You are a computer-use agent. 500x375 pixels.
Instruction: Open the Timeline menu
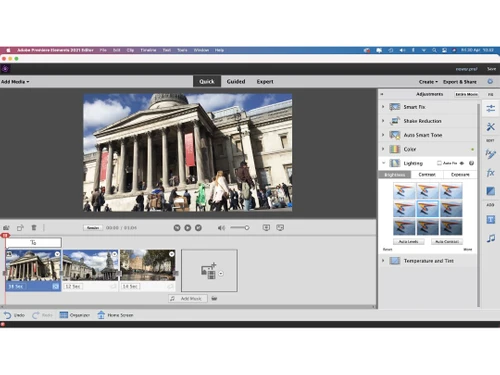click(148, 50)
